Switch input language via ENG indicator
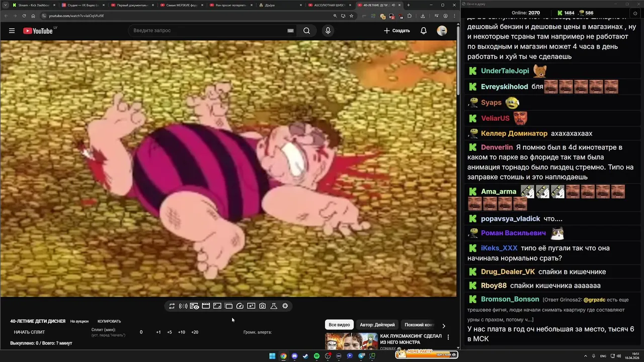The width and height of the screenshot is (644, 362). pyautogui.click(x=603, y=356)
